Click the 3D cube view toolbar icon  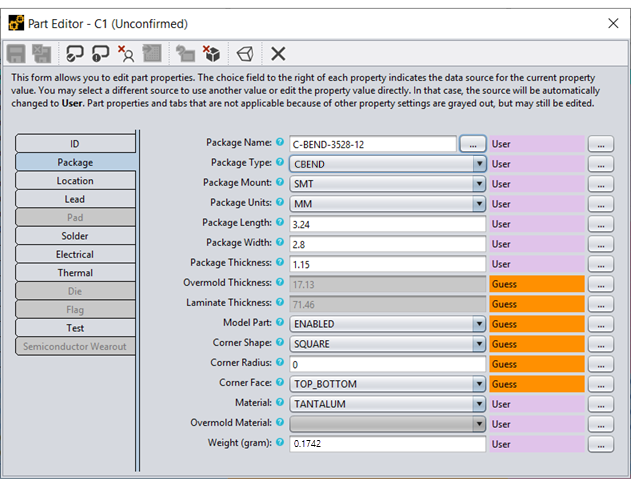(245, 54)
